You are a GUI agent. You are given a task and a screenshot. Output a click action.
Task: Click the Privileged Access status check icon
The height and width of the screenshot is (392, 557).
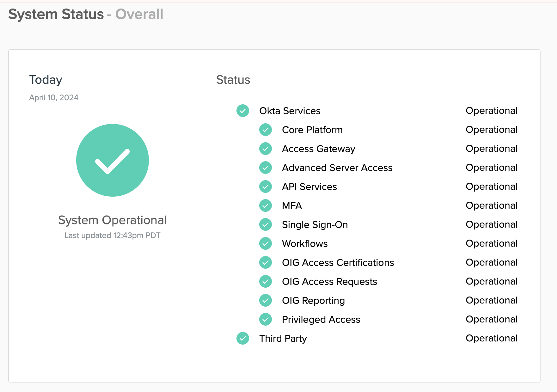[x=266, y=319]
